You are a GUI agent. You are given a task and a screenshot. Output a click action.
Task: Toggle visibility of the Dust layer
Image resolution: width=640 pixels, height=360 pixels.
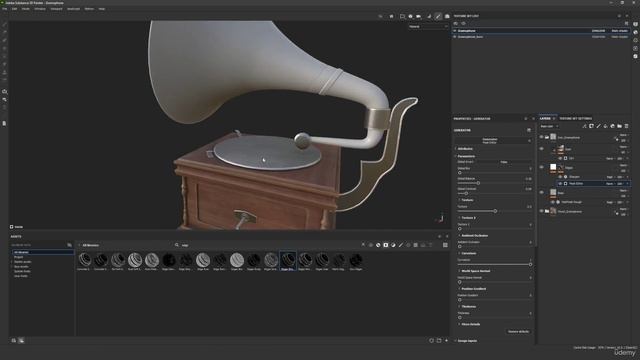(542, 149)
